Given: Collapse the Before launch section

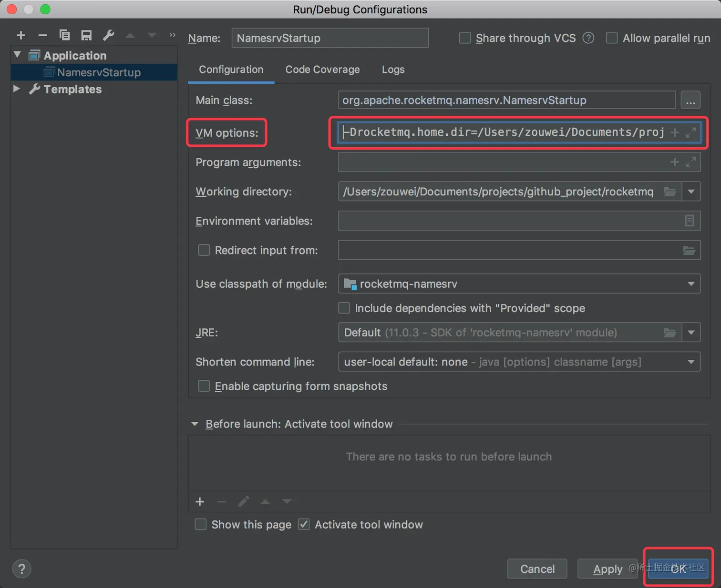Looking at the screenshot, I should 195,424.
